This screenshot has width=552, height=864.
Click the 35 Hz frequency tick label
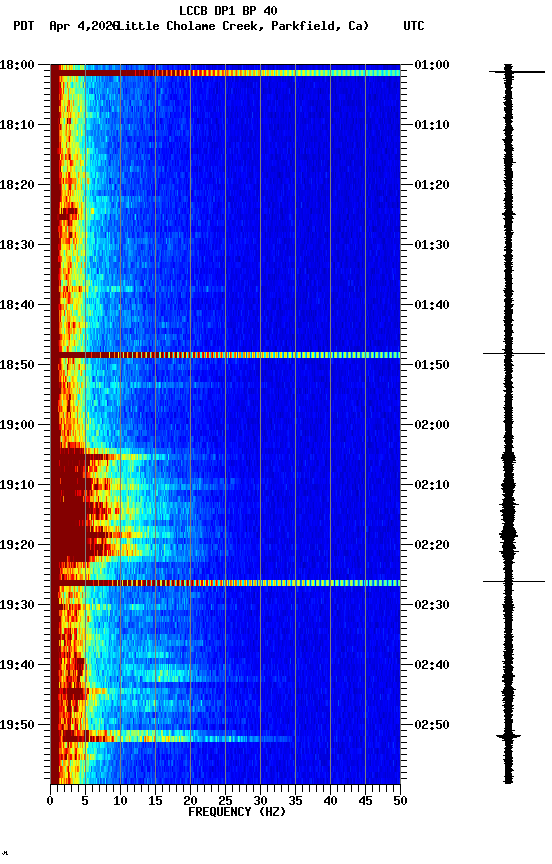295,801
